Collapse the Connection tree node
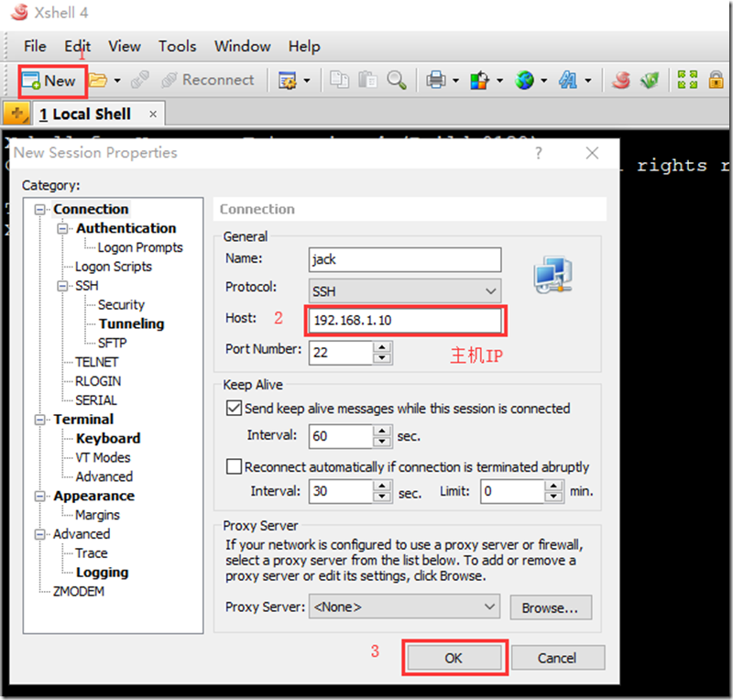The width and height of the screenshot is (733, 700). tap(40, 209)
